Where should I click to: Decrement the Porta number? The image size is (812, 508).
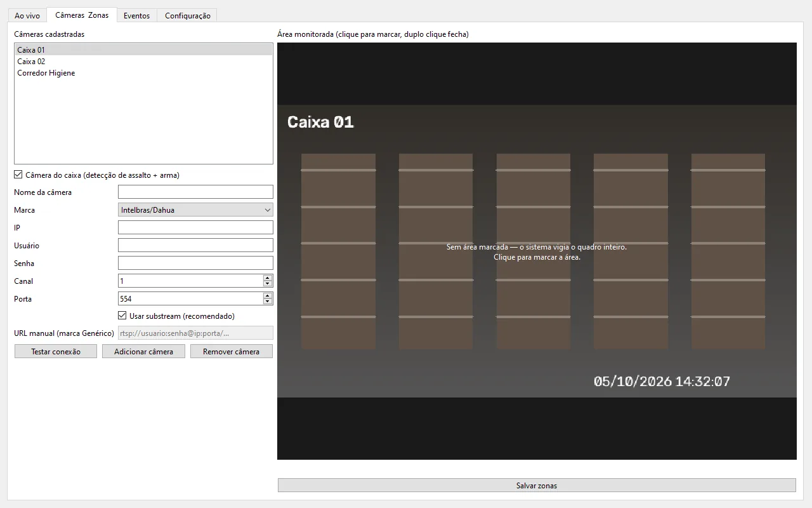pyautogui.click(x=268, y=302)
